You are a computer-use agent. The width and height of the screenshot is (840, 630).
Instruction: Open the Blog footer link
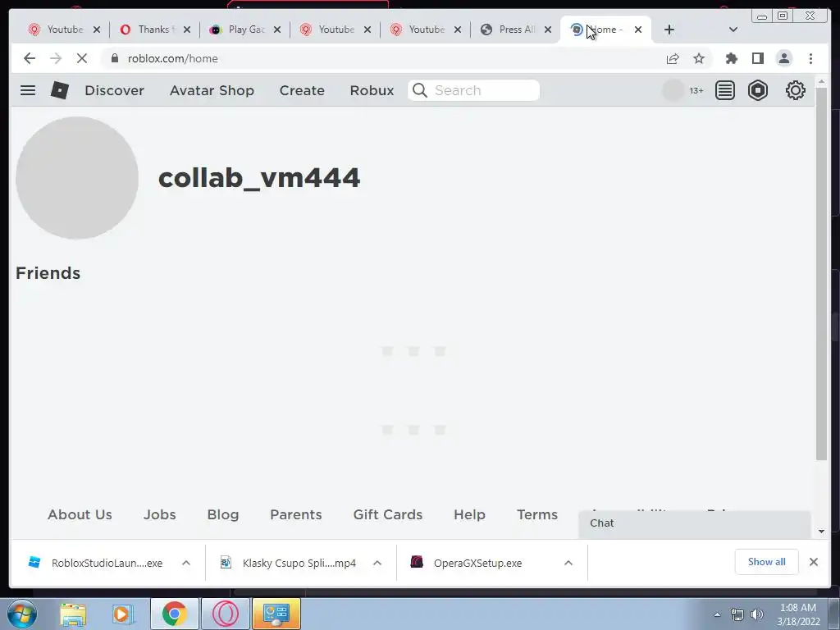[x=223, y=515]
